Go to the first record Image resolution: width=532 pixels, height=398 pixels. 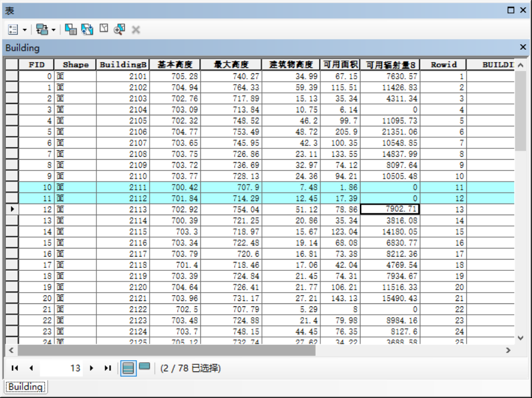tap(15, 368)
